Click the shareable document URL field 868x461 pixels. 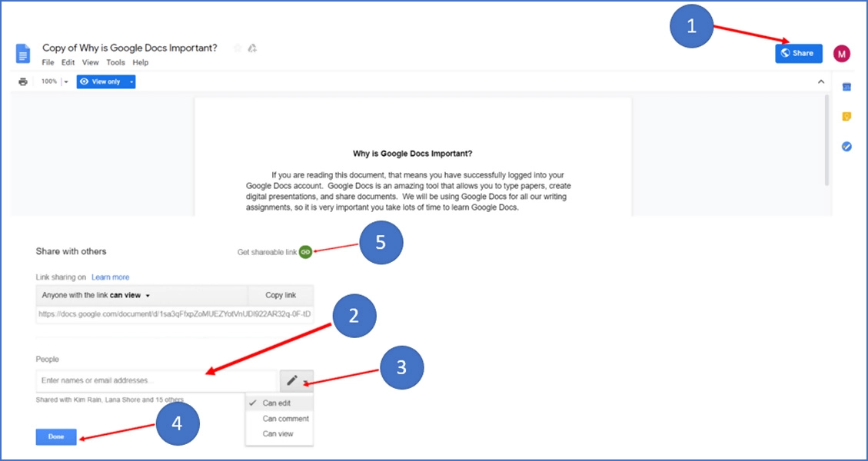pyautogui.click(x=175, y=313)
